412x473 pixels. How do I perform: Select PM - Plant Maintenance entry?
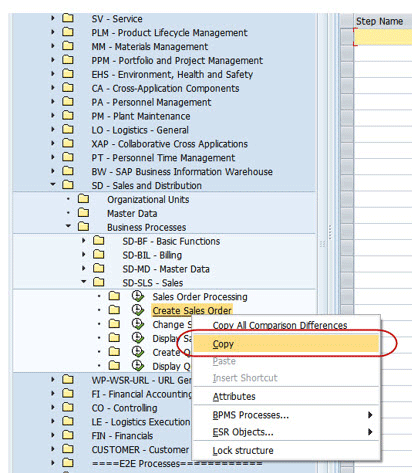click(141, 116)
